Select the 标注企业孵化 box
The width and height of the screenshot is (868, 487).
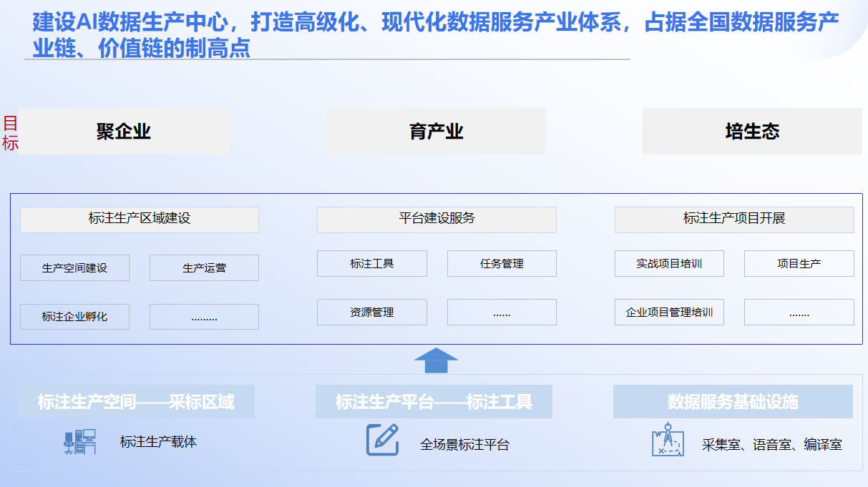(x=74, y=317)
